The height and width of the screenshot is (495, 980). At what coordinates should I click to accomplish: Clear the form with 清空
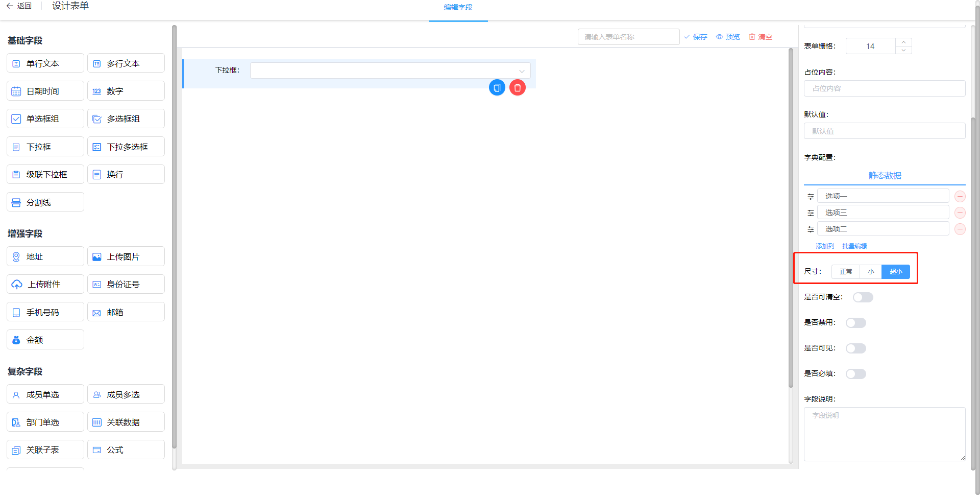coord(761,37)
